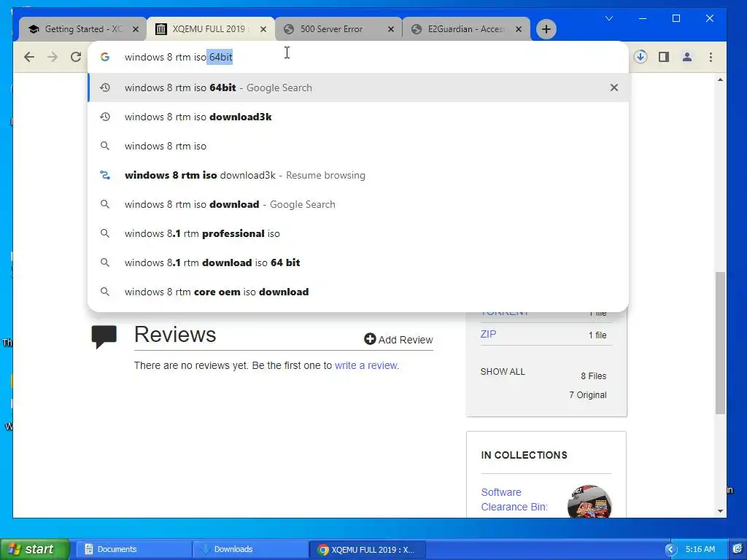Image resolution: width=747 pixels, height=560 pixels.
Task: Click the address bar search text
Action: click(178, 57)
